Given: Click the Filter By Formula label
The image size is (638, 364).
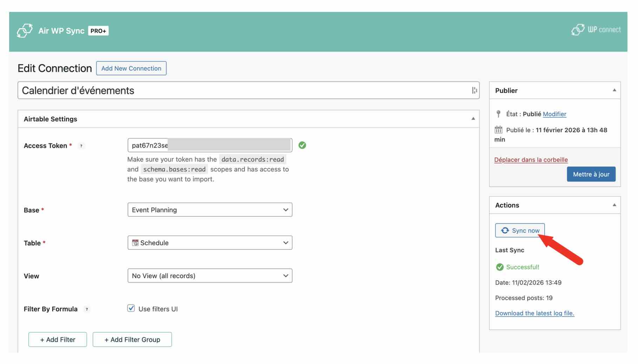Looking at the screenshot, I should point(51,309).
